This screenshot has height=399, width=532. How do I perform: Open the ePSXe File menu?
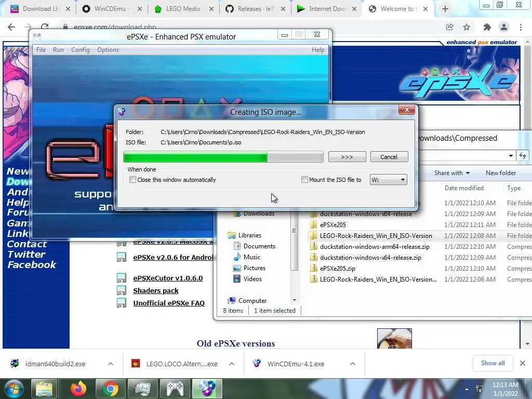click(41, 50)
